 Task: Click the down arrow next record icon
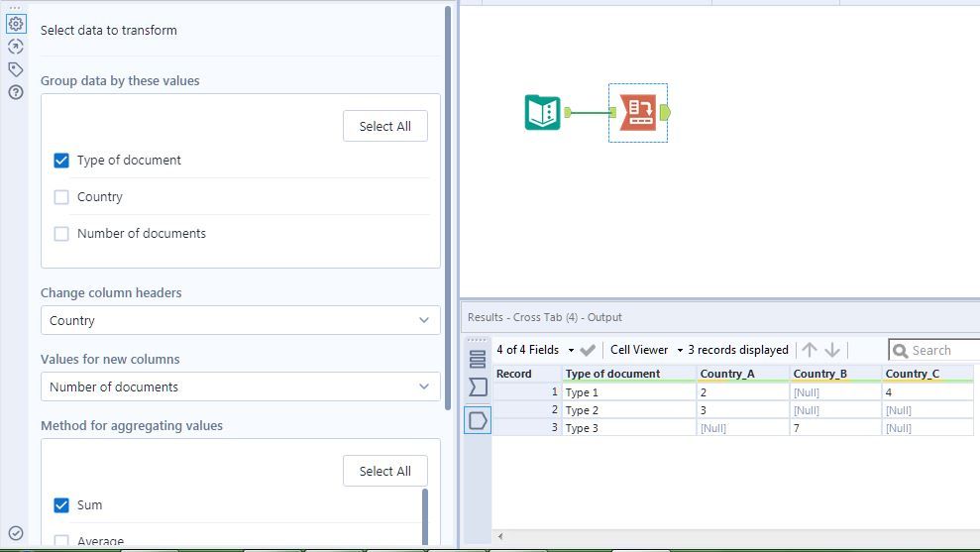[x=832, y=350]
